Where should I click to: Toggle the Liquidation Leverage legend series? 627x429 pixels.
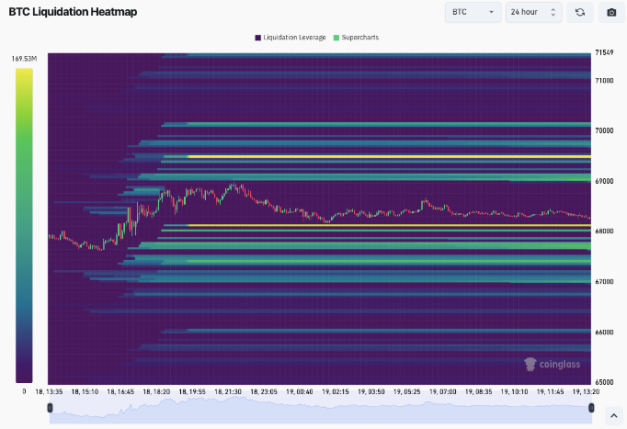point(294,37)
